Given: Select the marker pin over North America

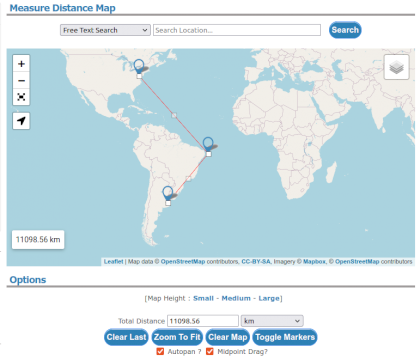Looking at the screenshot, I should (x=139, y=66).
